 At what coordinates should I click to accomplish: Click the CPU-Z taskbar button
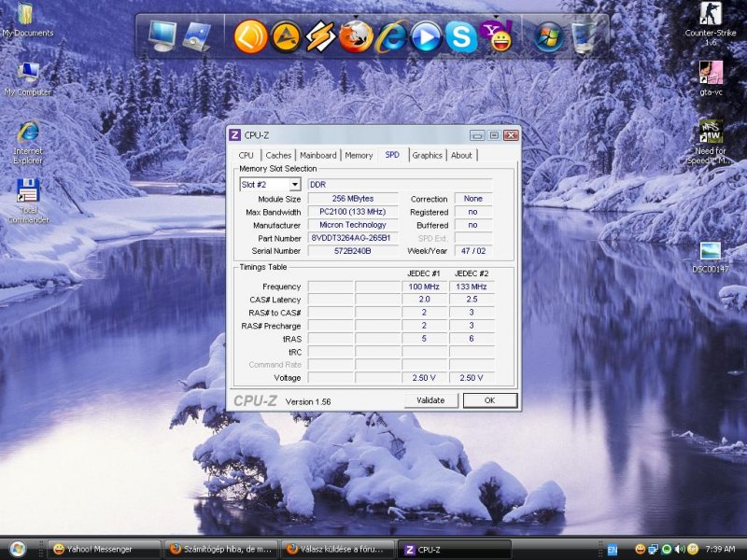(455, 550)
